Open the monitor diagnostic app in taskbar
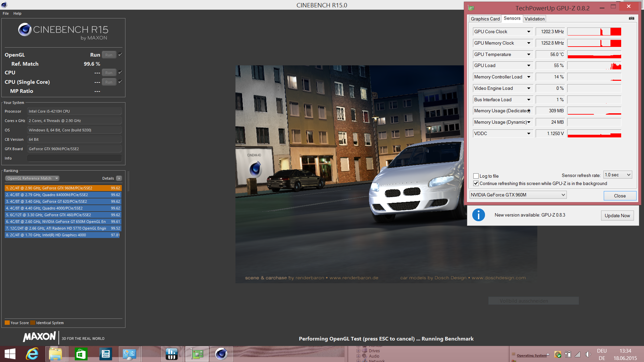 129,354
